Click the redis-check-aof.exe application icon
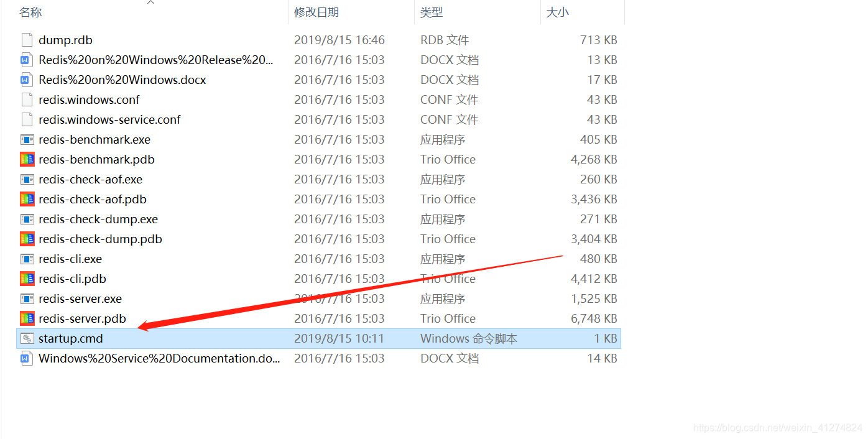868x439 pixels. (27, 180)
